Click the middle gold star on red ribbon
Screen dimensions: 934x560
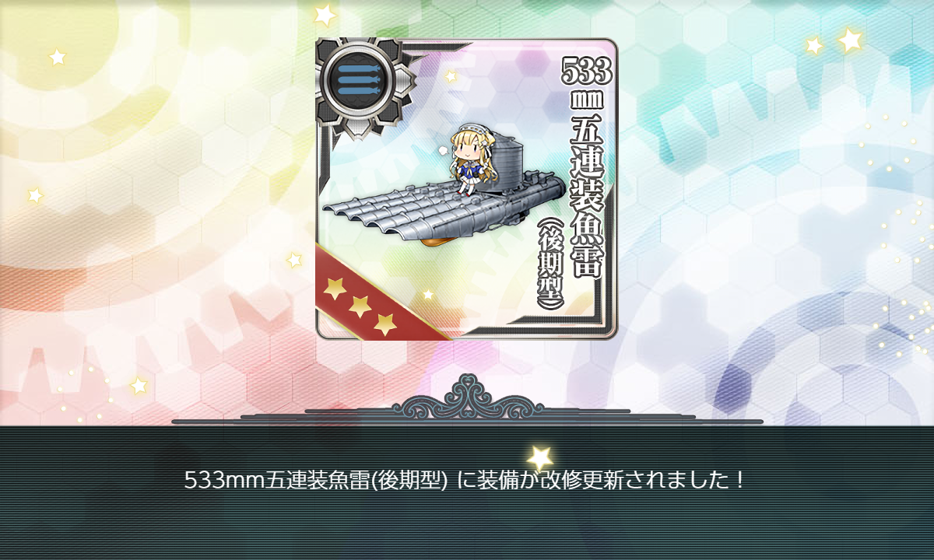click(x=360, y=306)
